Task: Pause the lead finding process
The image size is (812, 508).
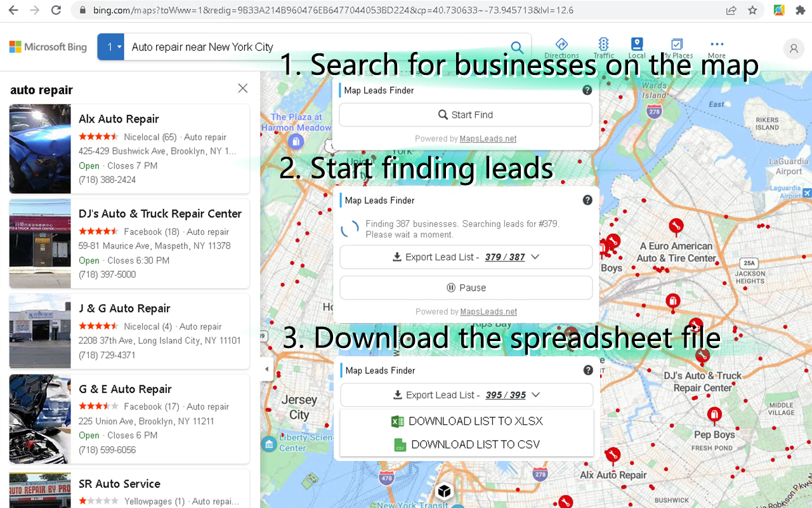Action: 466,287
